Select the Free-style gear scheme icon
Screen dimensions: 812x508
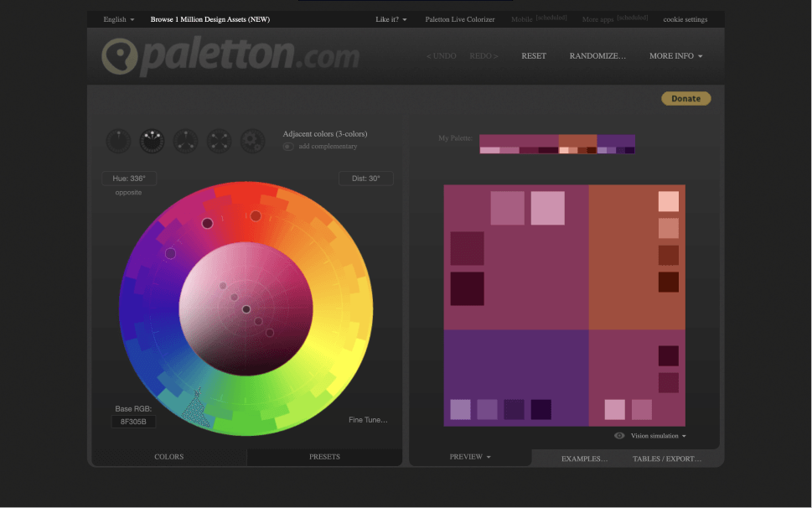[253, 141]
